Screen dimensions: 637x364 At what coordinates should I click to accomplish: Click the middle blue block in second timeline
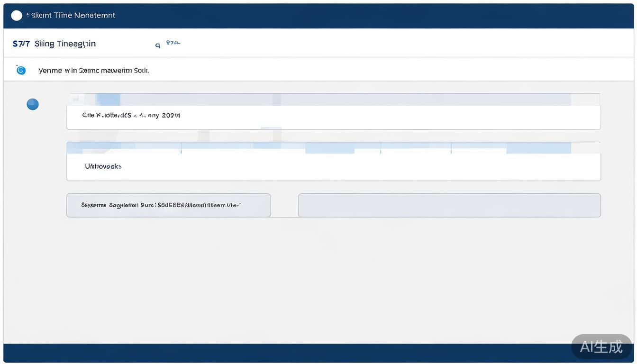[329, 148]
